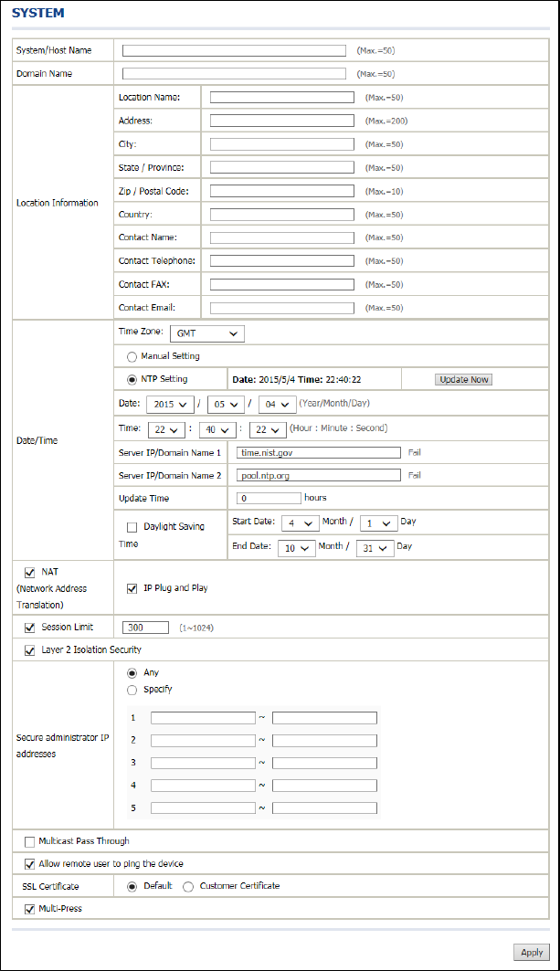The height and width of the screenshot is (971, 560).
Task: Click end IP field of row 2
Action: click(x=324, y=741)
